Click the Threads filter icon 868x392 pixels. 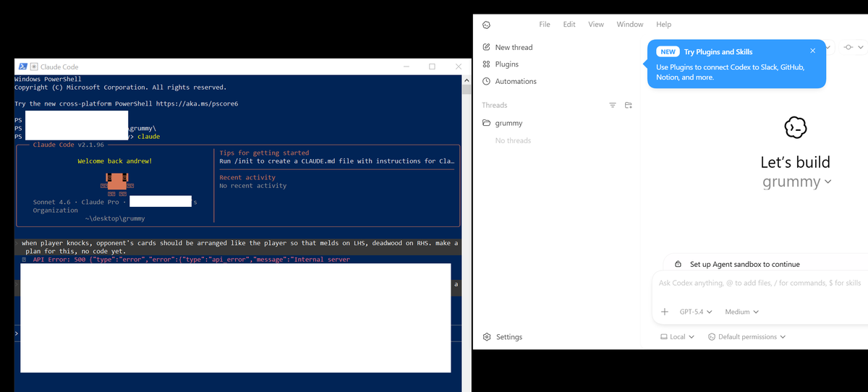(x=613, y=106)
